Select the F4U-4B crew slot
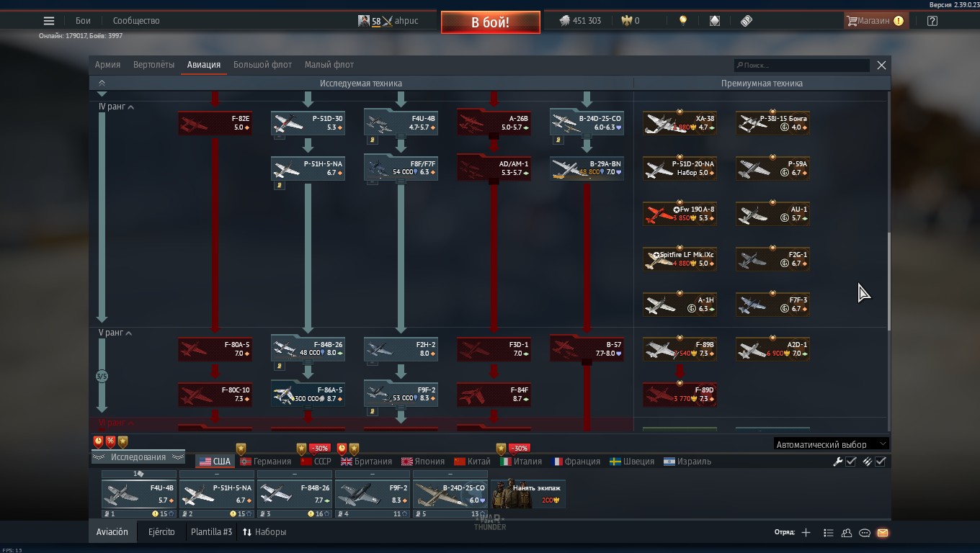The height and width of the screenshot is (553, 980). [x=139, y=495]
